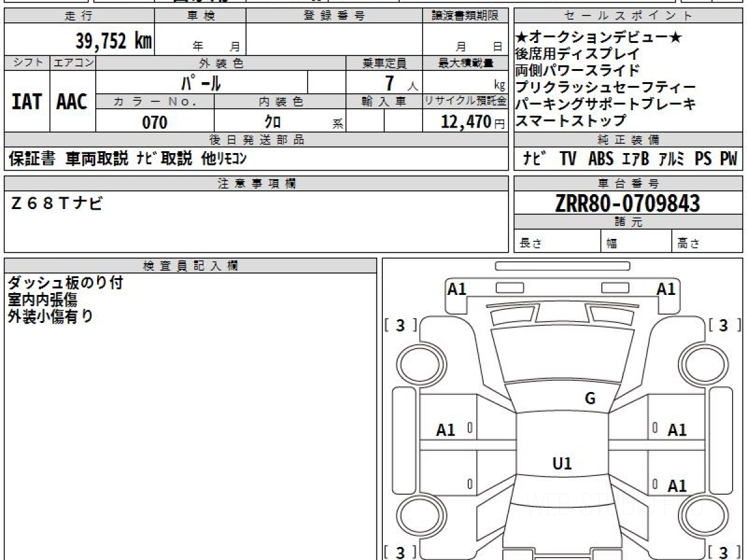This screenshot has width=747, height=560.
Task: Select the 7 人 seating capacity value
Action: 401,83
